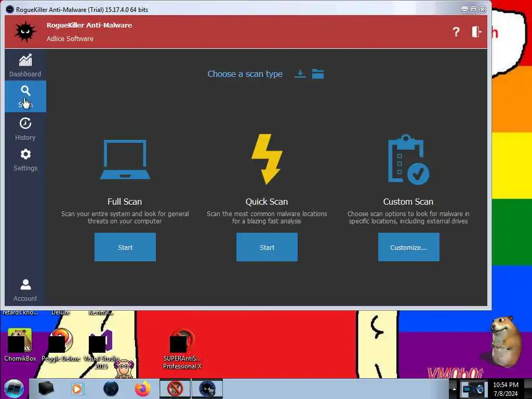Go to the Account page

click(25, 290)
